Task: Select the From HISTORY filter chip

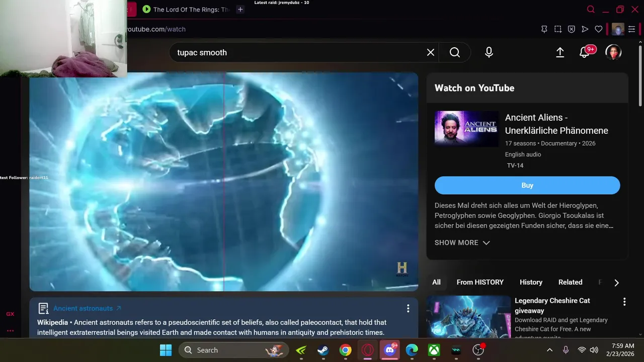Action: point(480,282)
